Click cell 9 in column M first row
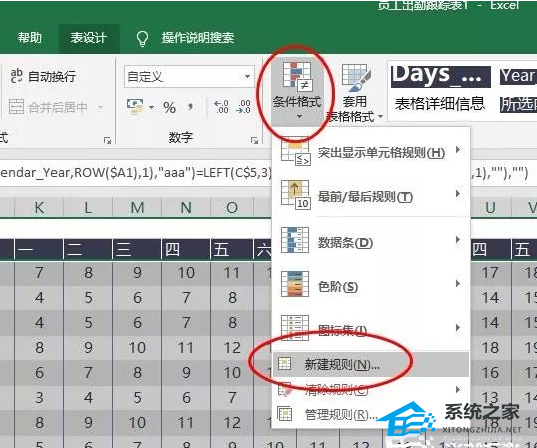Image resolution: width=537 pixels, height=448 pixels. click(137, 273)
